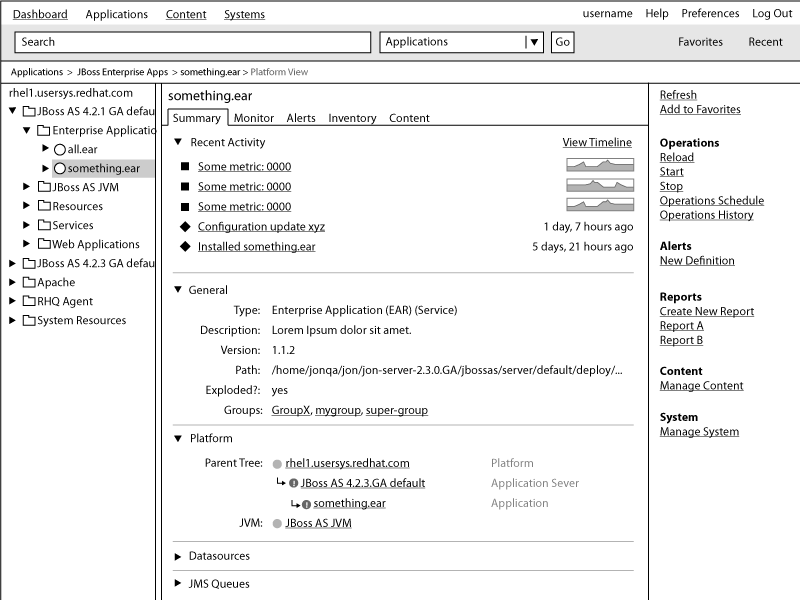Open the GroupX group link

tap(291, 410)
